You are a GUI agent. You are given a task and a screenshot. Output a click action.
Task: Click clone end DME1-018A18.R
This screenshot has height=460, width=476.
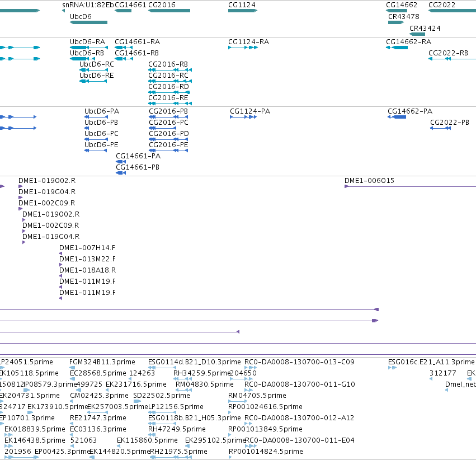click(x=87, y=270)
